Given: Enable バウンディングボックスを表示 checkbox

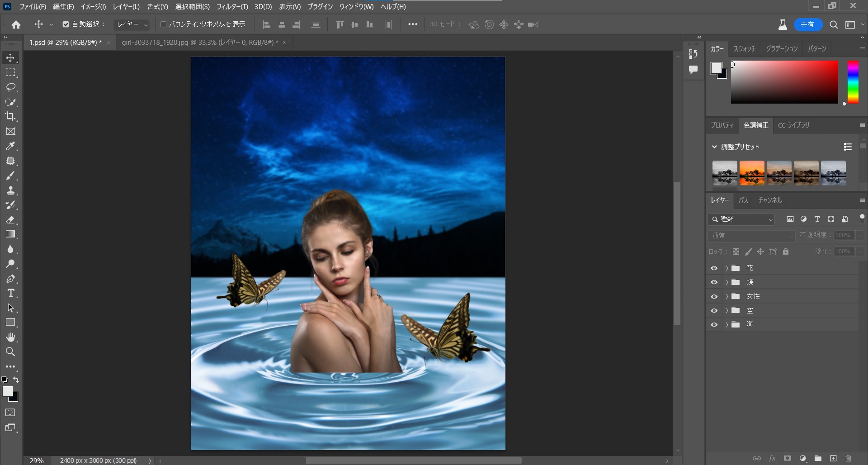Looking at the screenshot, I should pos(164,24).
